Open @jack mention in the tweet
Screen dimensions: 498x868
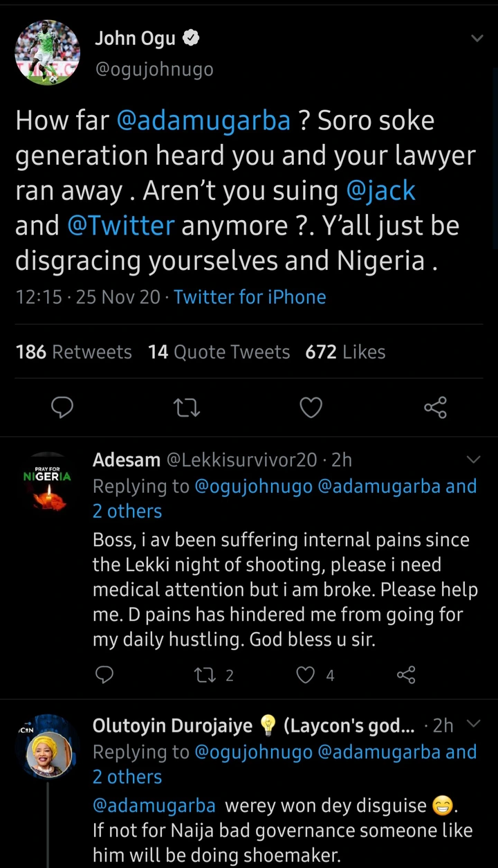380,190
